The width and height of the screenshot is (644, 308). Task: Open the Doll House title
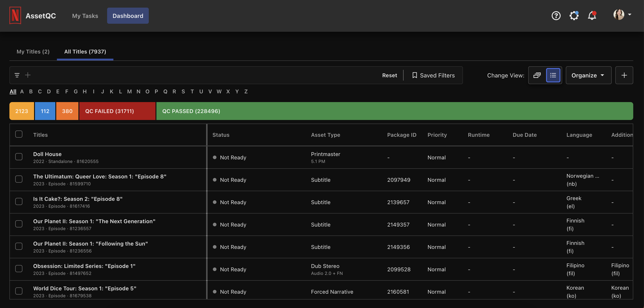click(x=47, y=154)
